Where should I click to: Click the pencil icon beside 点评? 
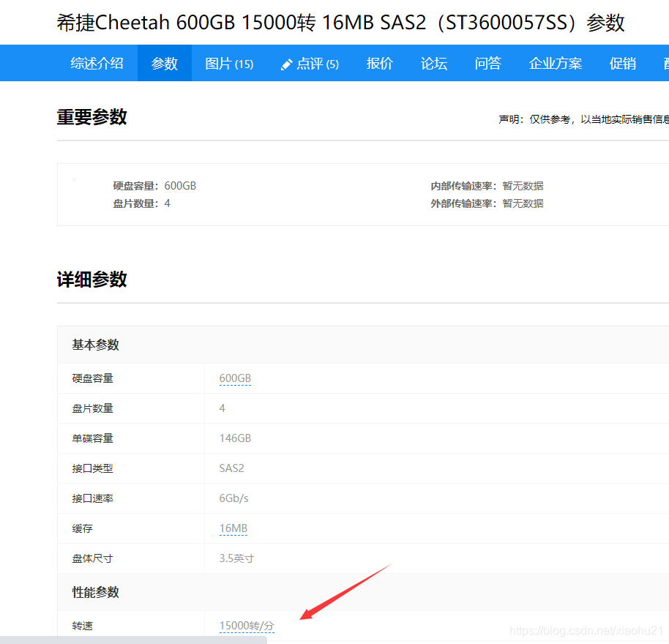286,64
